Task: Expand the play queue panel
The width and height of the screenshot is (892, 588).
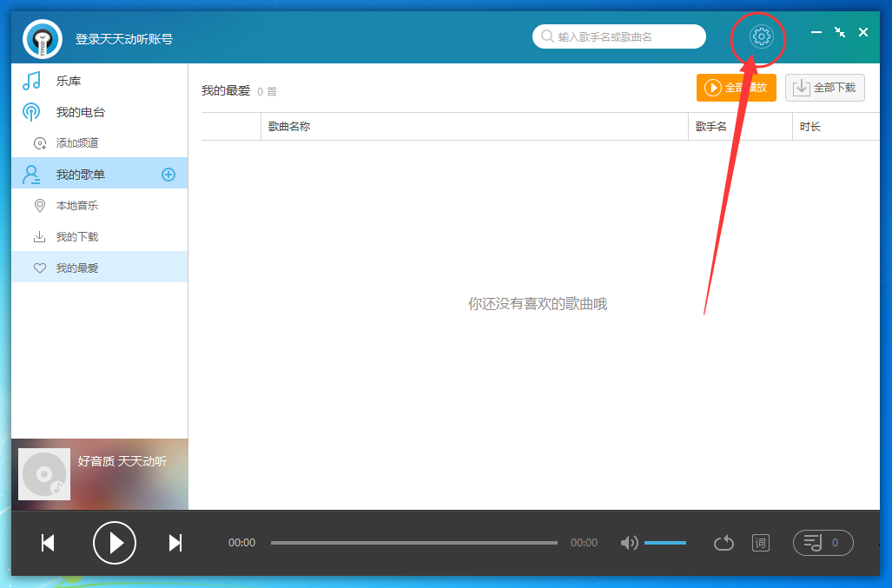Action: click(823, 542)
